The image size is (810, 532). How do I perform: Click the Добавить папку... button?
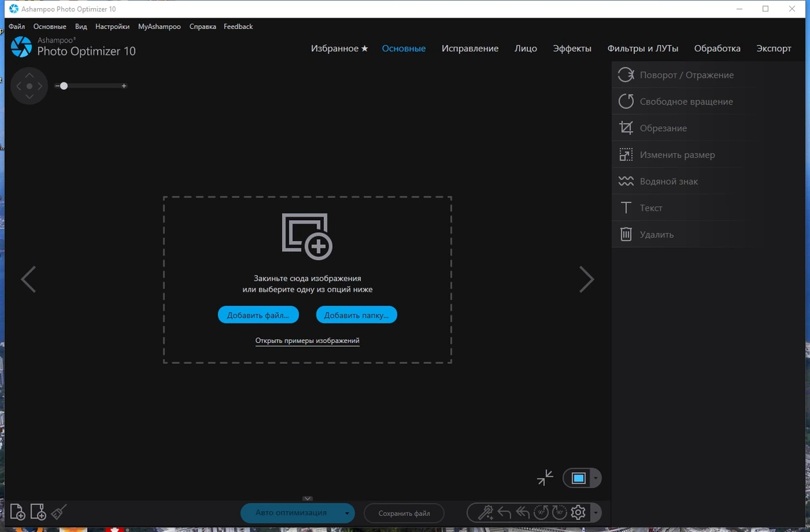pyautogui.click(x=356, y=315)
